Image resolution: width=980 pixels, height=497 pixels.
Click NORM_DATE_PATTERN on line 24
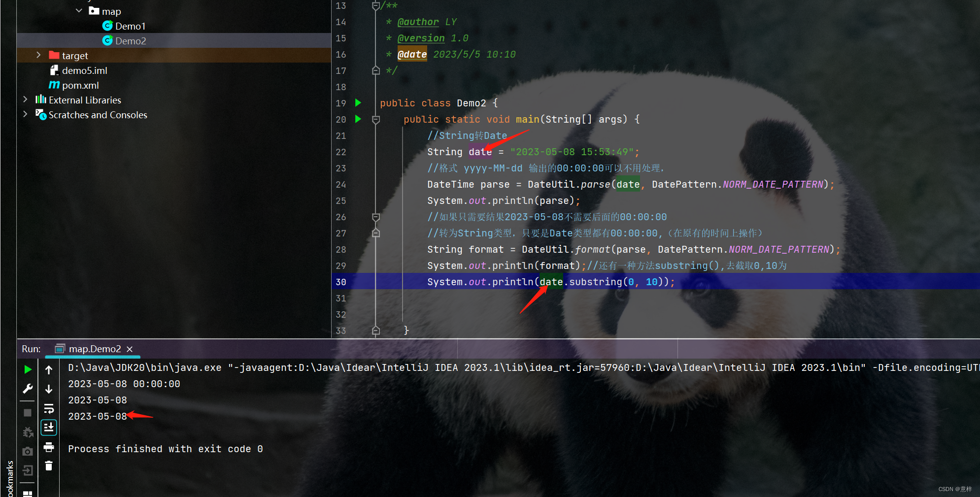[x=773, y=184]
